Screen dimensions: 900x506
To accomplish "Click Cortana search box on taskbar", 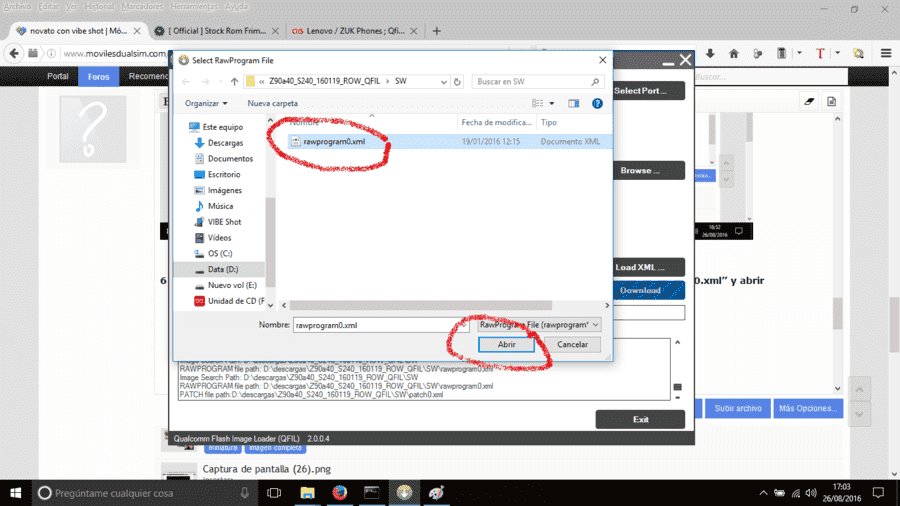I will 143,493.
